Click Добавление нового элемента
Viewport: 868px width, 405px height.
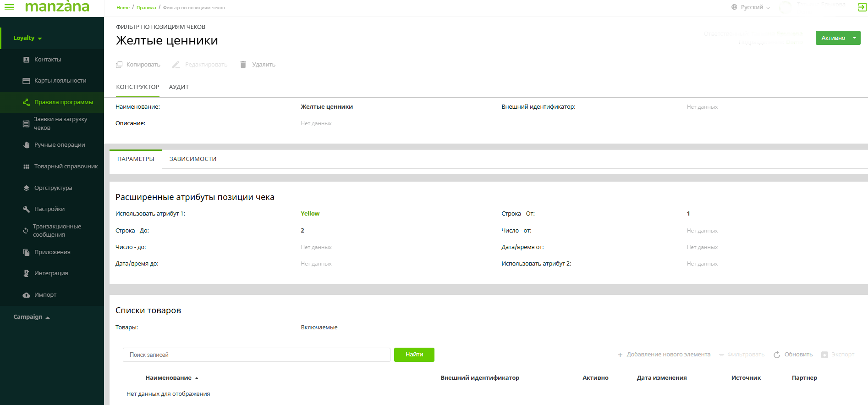point(664,355)
